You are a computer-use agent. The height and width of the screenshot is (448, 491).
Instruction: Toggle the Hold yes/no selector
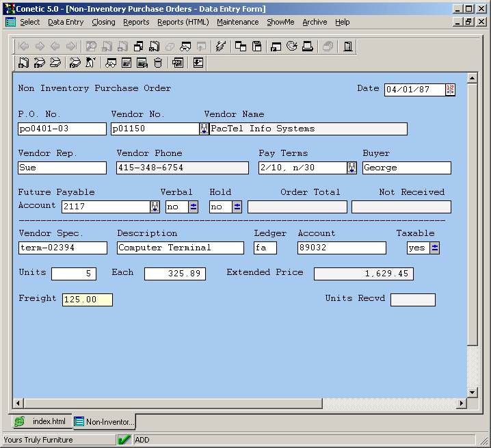click(x=237, y=207)
